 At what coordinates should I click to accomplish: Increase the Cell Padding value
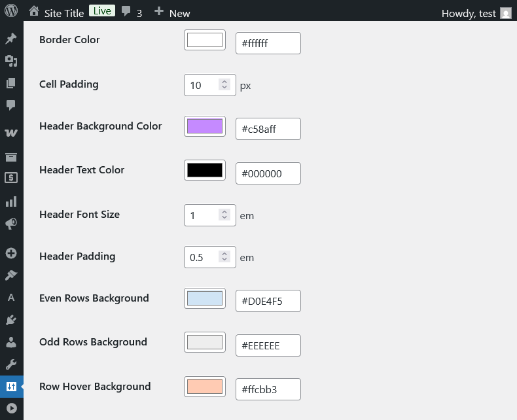224,82
